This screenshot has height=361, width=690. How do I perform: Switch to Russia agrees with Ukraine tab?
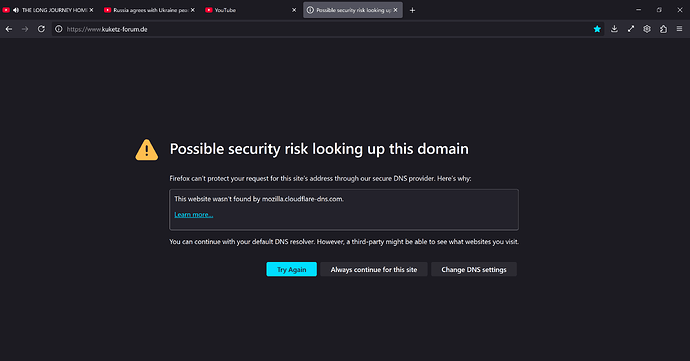pyautogui.click(x=150, y=10)
